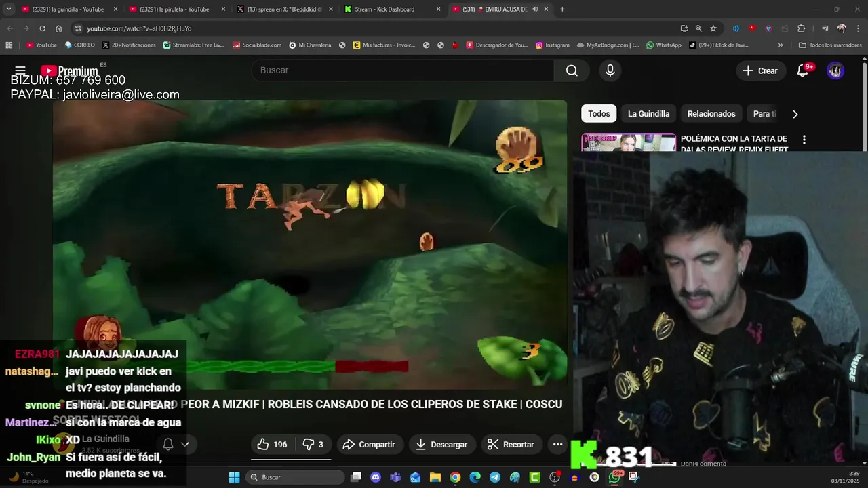The height and width of the screenshot is (488, 868).
Task: Click the magnifier search button
Action: point(572,70)
